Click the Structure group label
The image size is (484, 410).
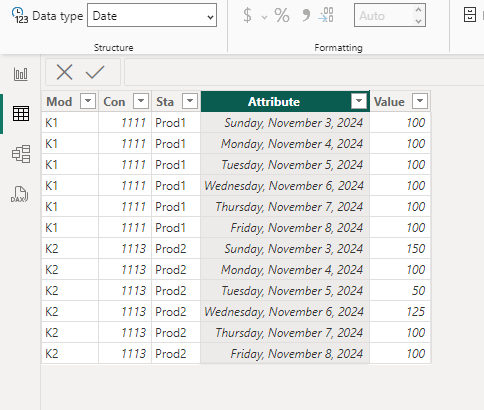113,48
